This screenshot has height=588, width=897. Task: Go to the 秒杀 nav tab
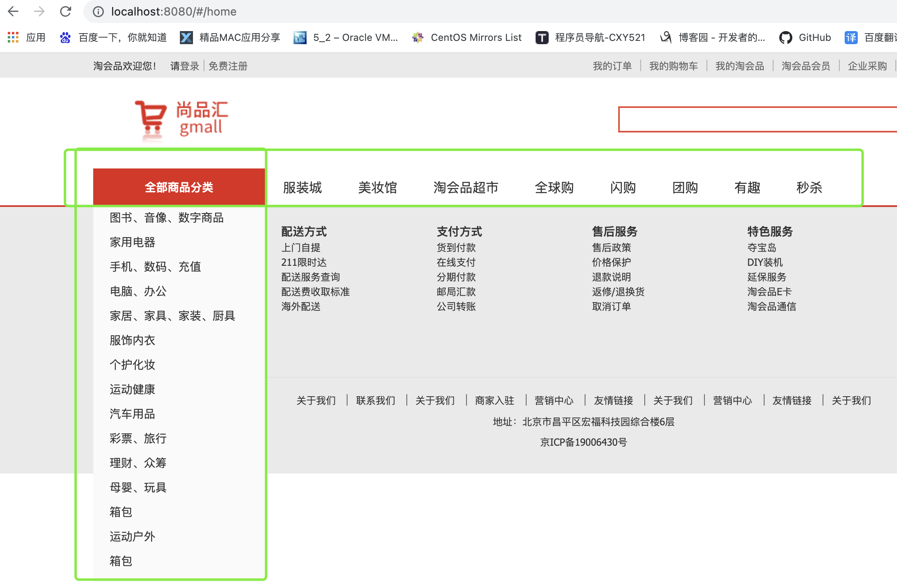809,187
